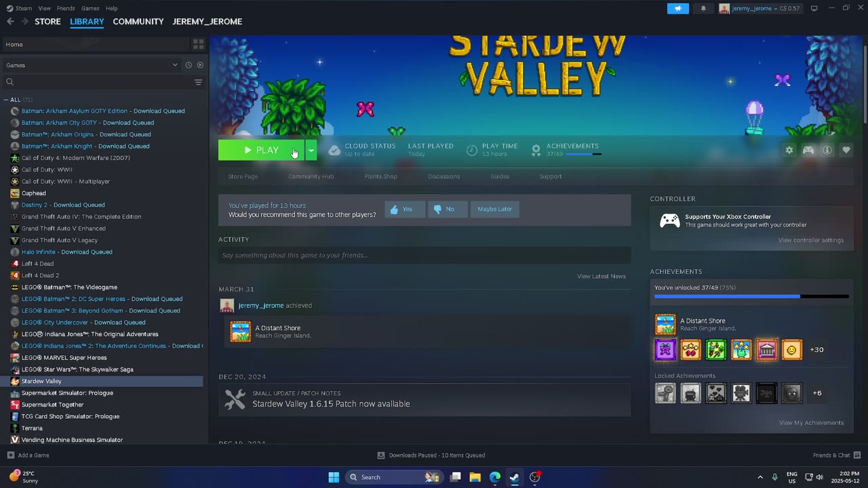
Task: Open Downloads Paused status
Action: [431, 455]
